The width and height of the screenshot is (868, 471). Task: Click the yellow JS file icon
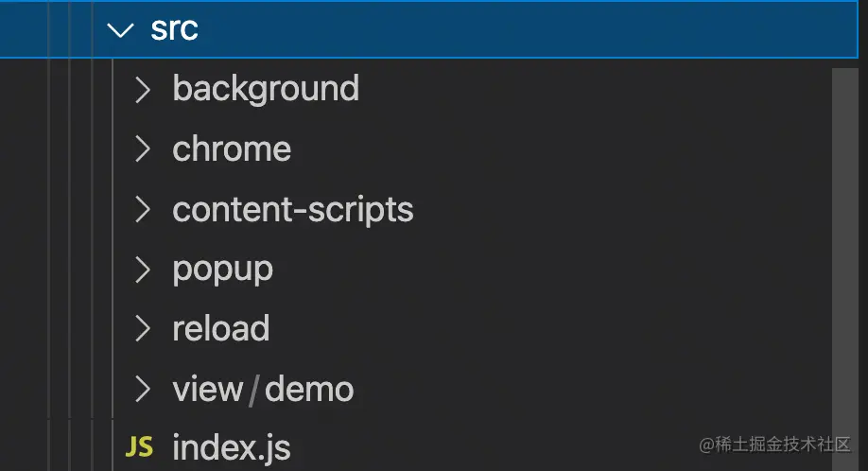139,447
